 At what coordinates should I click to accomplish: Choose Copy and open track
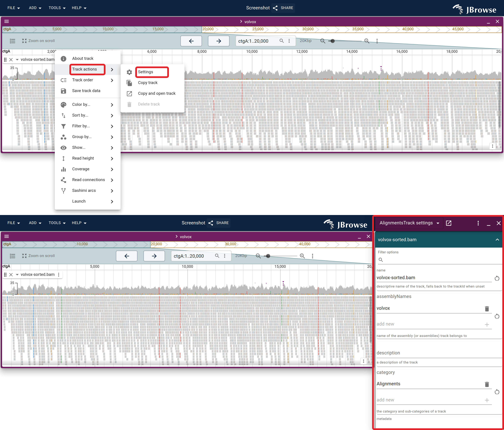pyautogui.click(x=152, y=93)
